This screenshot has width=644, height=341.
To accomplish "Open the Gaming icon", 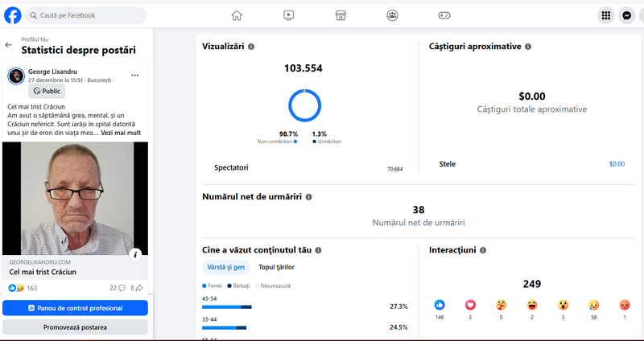I will point(444,15).
